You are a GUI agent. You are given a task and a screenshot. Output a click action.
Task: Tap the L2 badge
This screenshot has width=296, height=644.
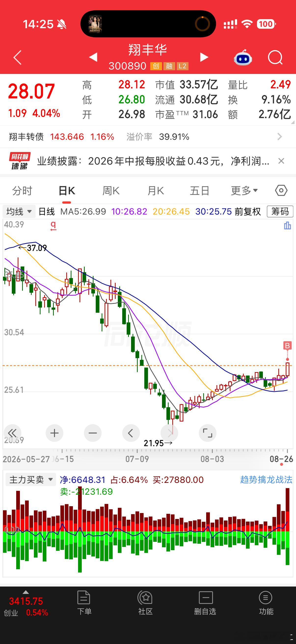[x=183, y=66]
